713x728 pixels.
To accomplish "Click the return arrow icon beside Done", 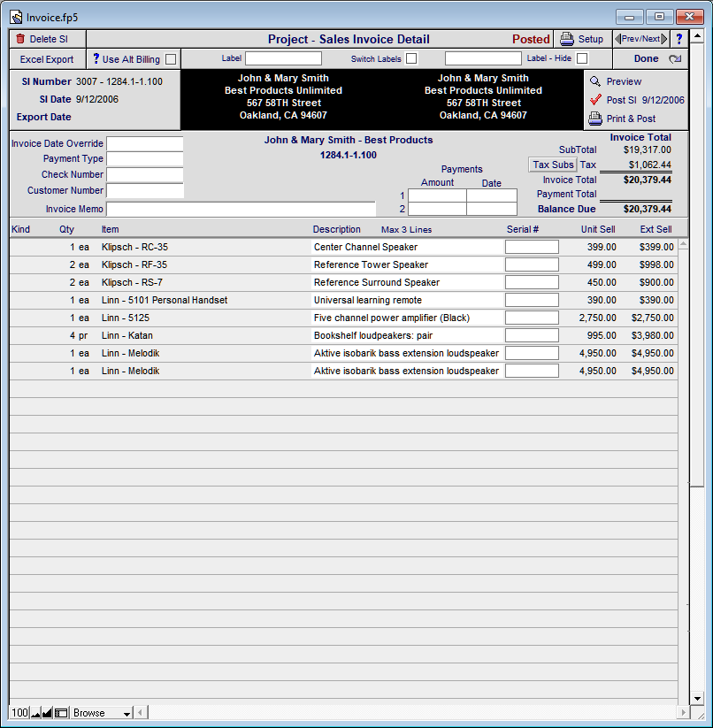I will point(675,59).
